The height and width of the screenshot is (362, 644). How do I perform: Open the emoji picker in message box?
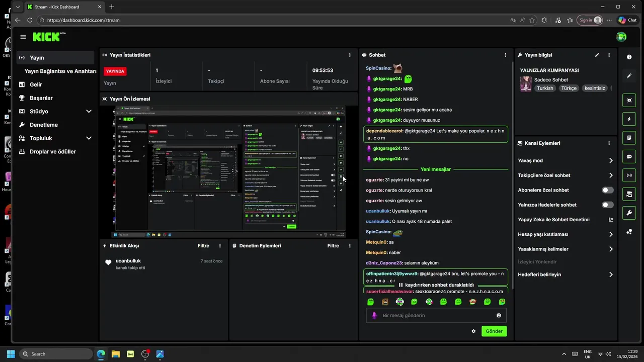[499, 316]
